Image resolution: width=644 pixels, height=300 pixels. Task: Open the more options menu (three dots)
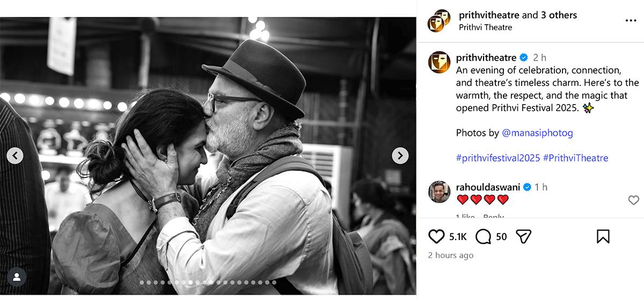click(631, 21)
